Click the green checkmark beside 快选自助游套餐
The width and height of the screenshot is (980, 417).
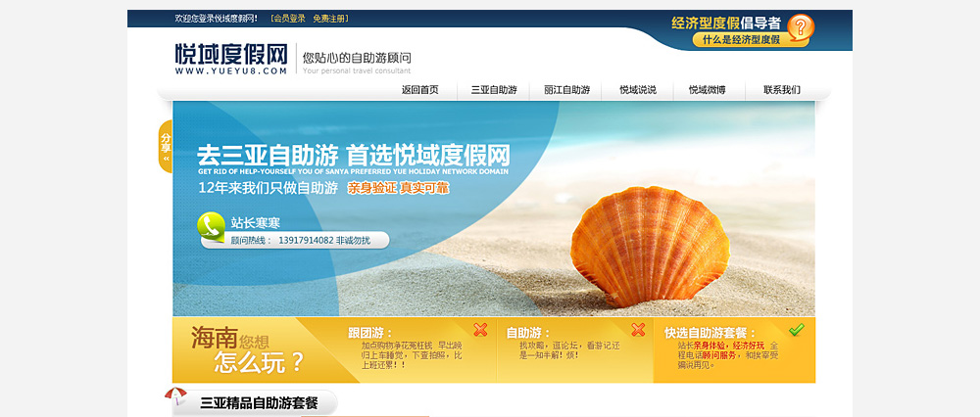click(796, 330)
